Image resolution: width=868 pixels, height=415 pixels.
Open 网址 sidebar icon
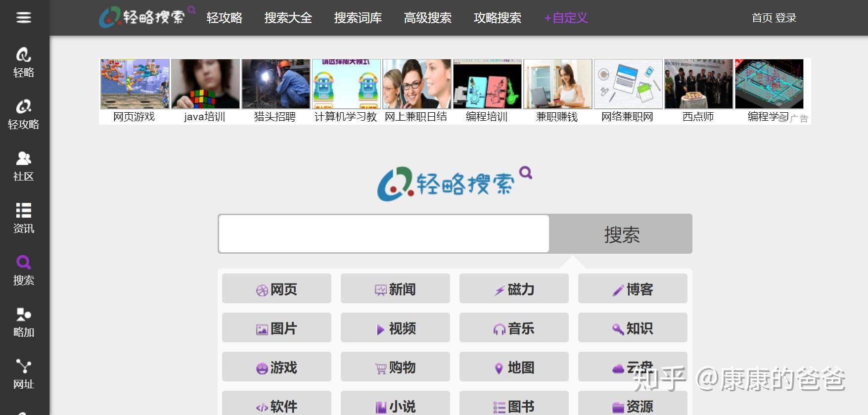[x=24, y=374]
